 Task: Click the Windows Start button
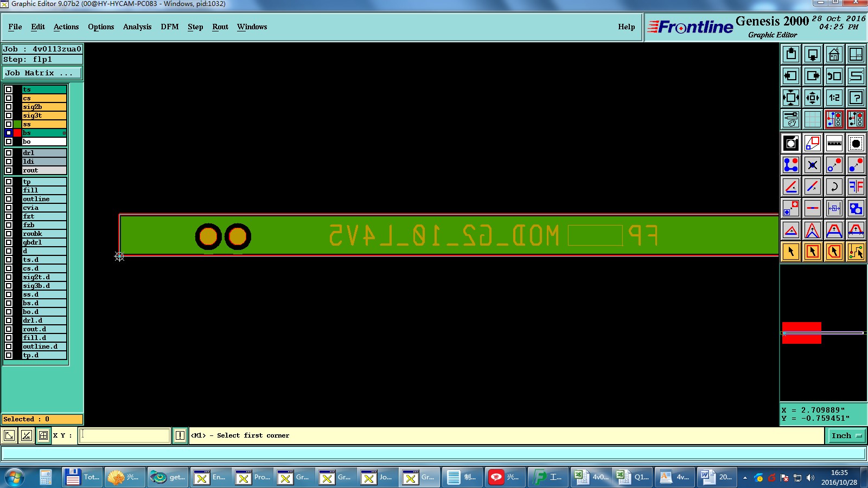coord(15,477)
